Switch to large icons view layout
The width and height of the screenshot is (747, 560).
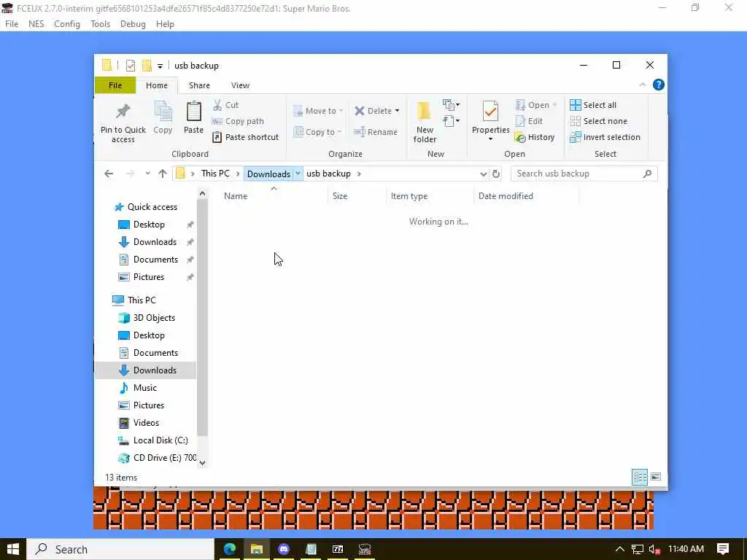656,477
